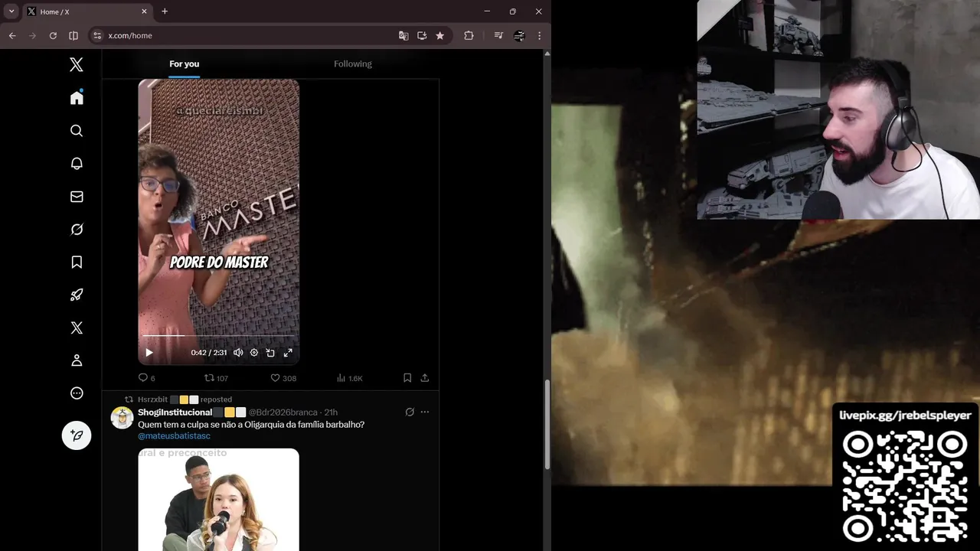This screenshot has width=980, height=551.
Task: Open X logo home link in sidebar
Action: [77, 65]
